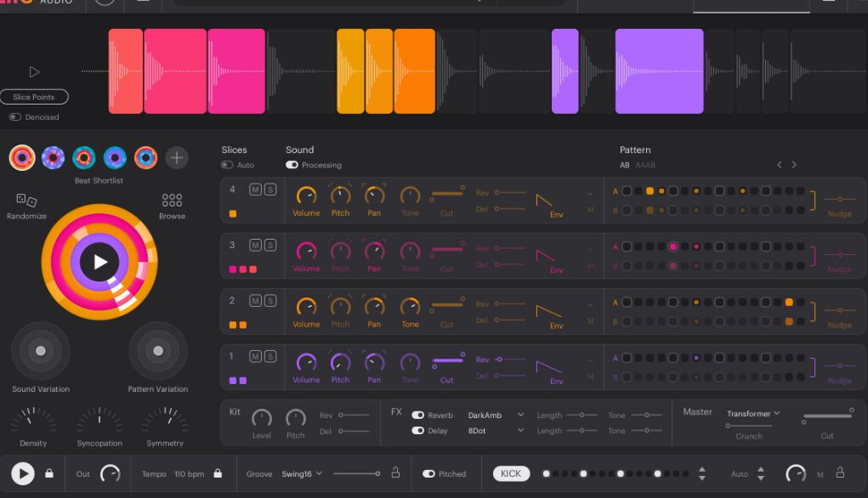Open the Browse grid icon
Screen dimensions: 868x498
coord(172,201)
